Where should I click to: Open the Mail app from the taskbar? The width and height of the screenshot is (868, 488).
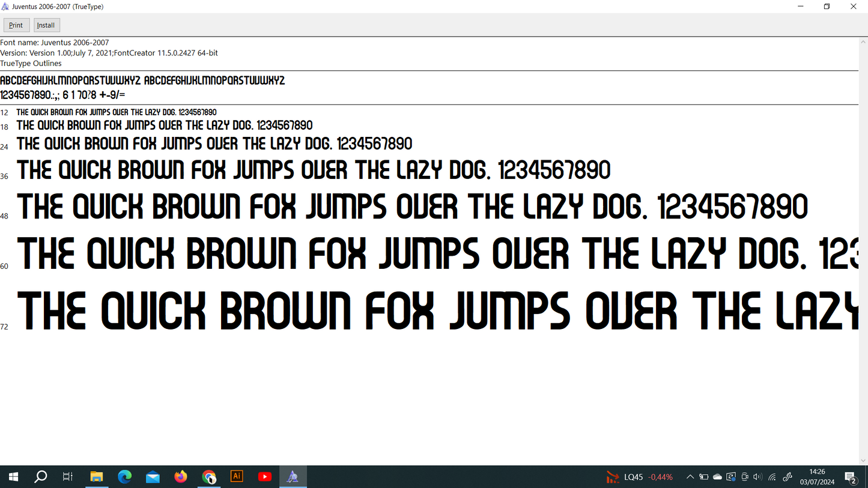click(153, 477)
